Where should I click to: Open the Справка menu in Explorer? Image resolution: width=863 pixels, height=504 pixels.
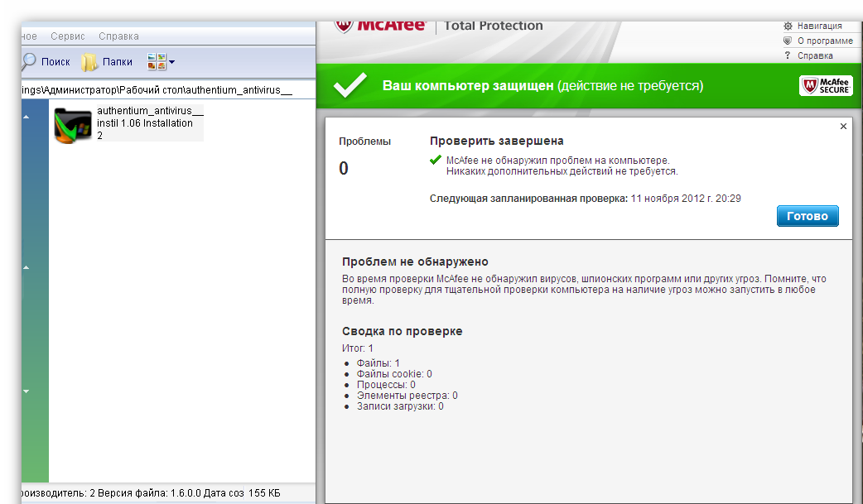click(x=118, y=36)
